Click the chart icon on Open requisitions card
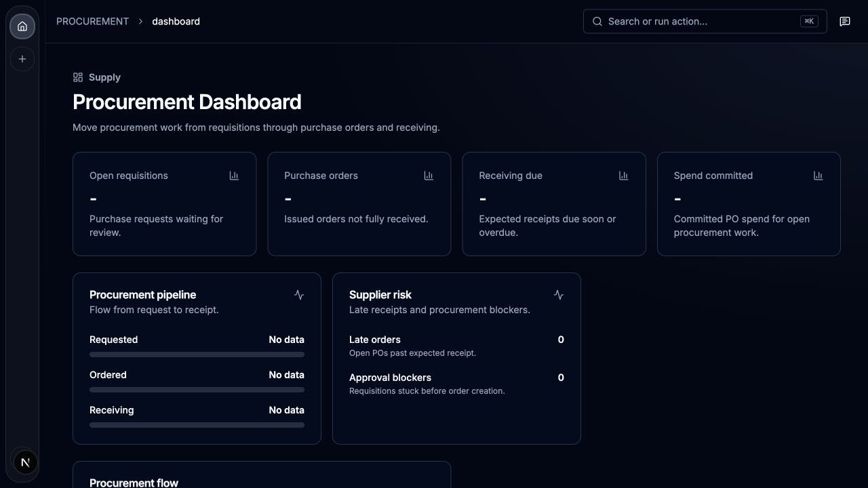The width and height of the screenshot is (868, 488). pyautogui.click(x=234, y=176)
